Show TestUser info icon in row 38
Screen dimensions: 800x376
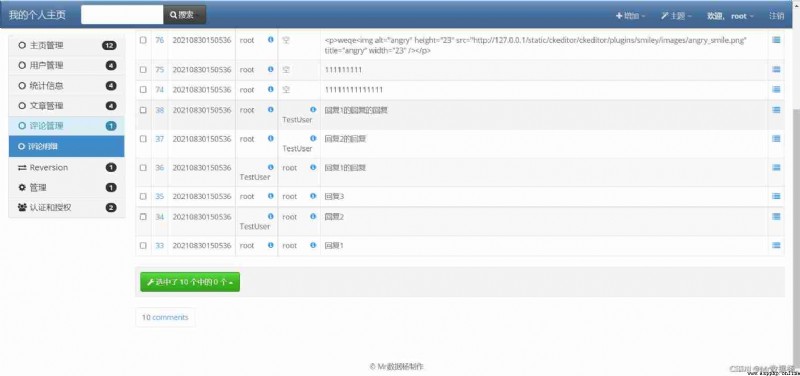313,109
